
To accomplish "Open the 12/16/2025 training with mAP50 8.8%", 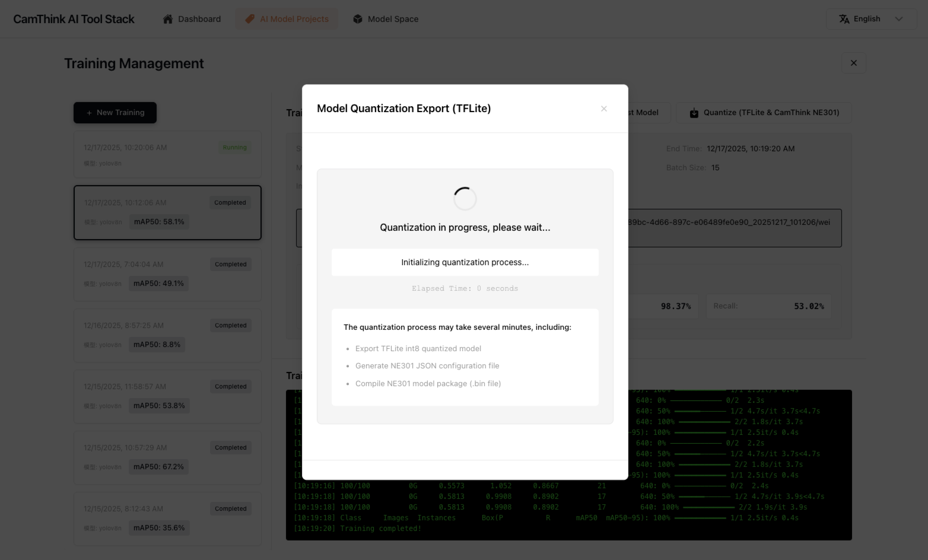I will coord(167,335).
